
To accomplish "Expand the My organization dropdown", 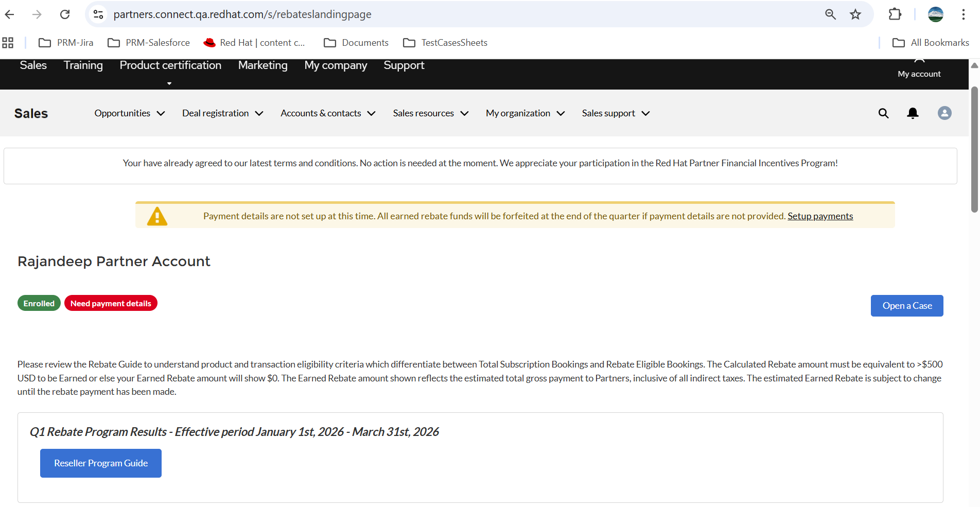I will point(526,113).
